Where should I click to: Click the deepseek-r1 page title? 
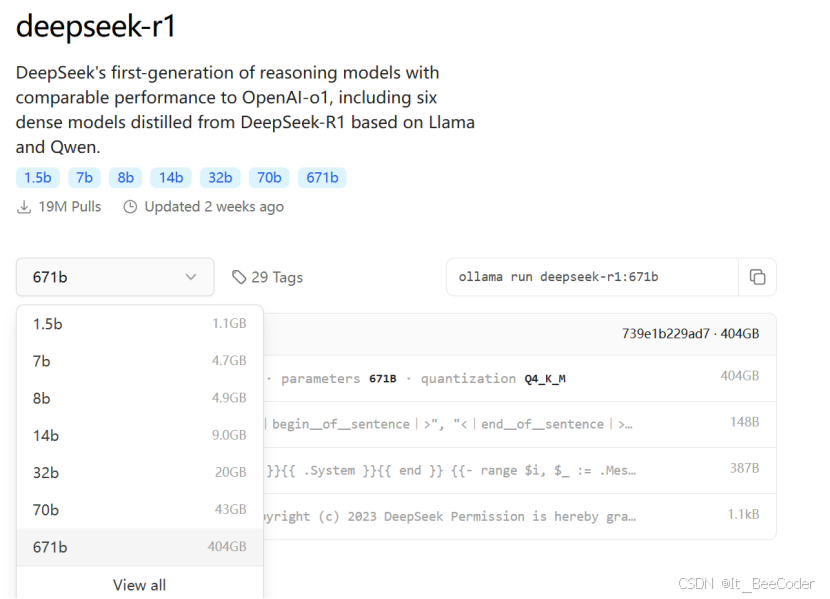(96, 26)
